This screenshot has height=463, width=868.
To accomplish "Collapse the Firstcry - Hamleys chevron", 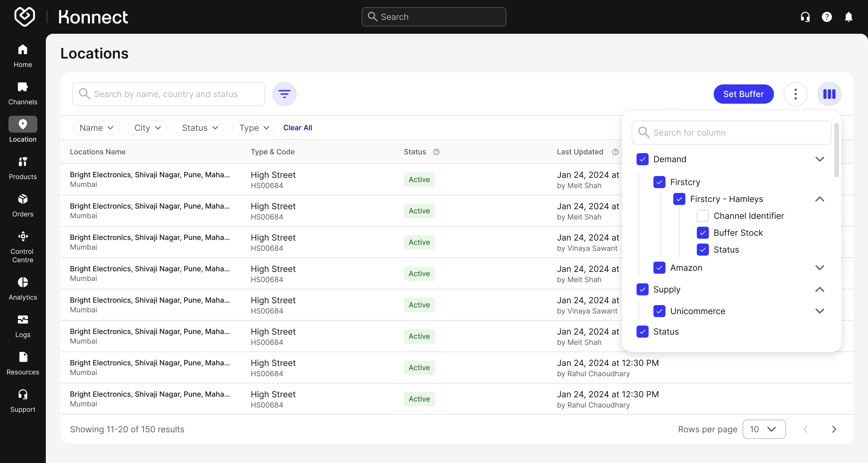I will coord(820,199).
